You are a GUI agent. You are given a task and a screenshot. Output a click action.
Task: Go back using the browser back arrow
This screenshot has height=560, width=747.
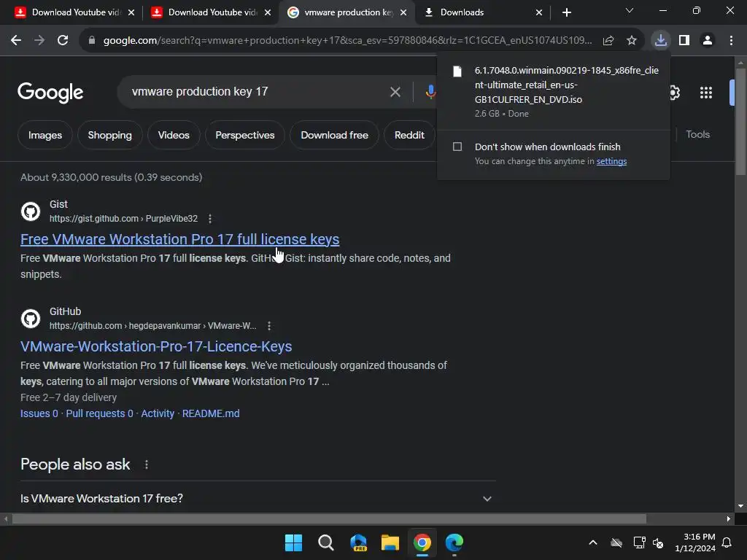point(16,41)
